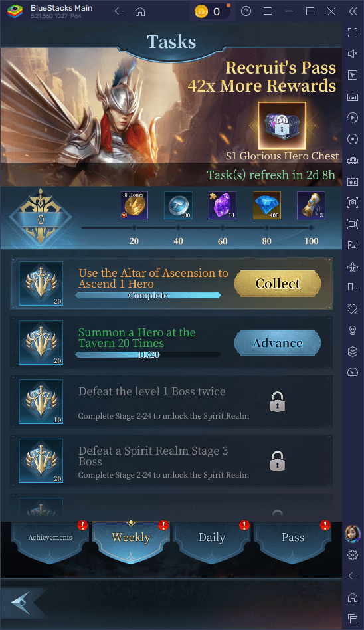Switch to the Daily tab
This screenshot has width=364, height=630.
pos(212,538)
